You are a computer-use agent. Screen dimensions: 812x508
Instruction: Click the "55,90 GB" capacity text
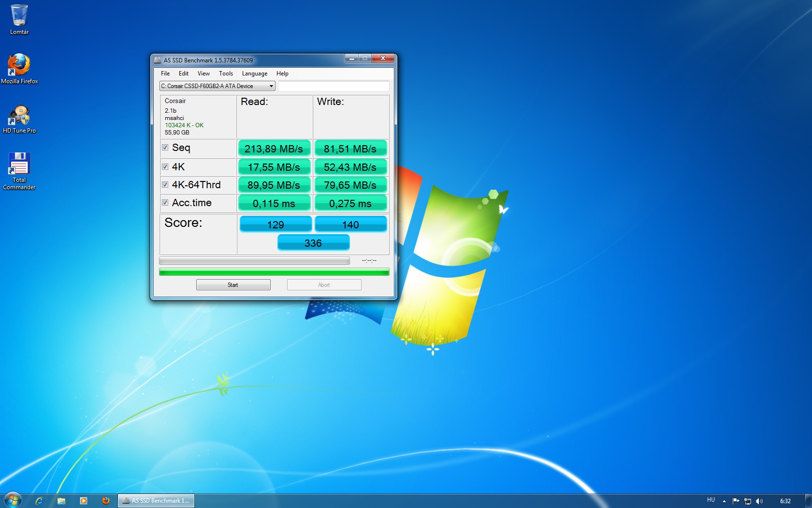(177, 133)
